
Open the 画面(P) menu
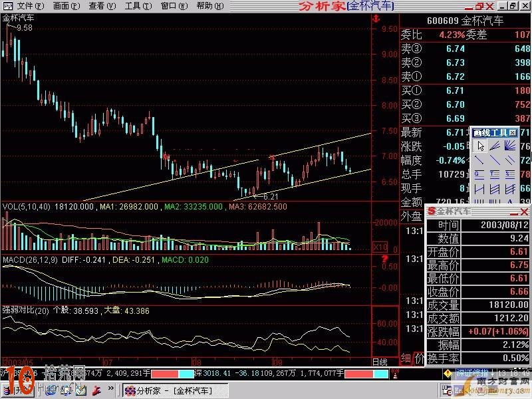pos(66,6)
